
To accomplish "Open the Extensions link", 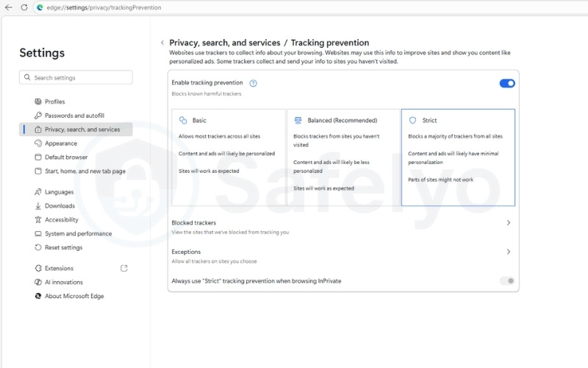I will [76, 268].
